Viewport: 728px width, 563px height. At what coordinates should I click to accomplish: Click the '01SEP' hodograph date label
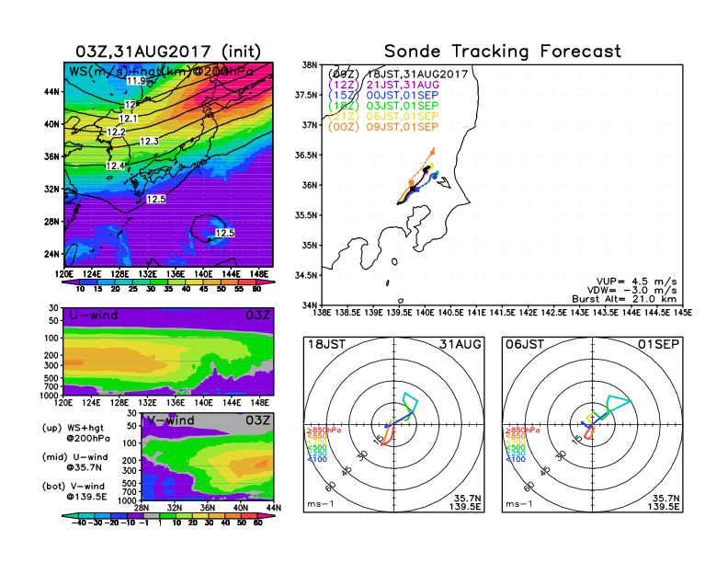(x=659, y=344)
